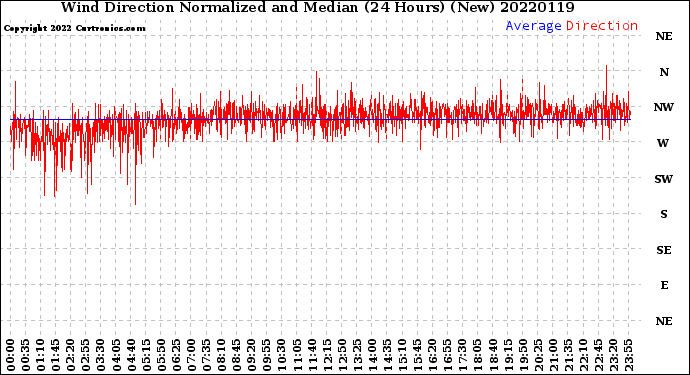The height and width of the screenshot is (375, 690).
Task: Click the 20:25 time label
Action: pyautogui.click(x=537, y=355)
